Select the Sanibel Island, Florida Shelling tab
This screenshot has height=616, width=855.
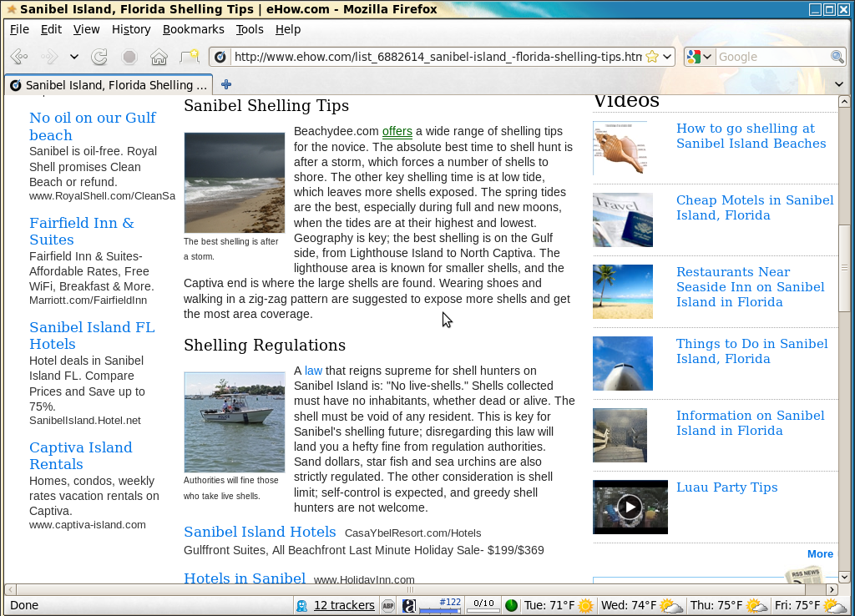click(x=109, y=85)
